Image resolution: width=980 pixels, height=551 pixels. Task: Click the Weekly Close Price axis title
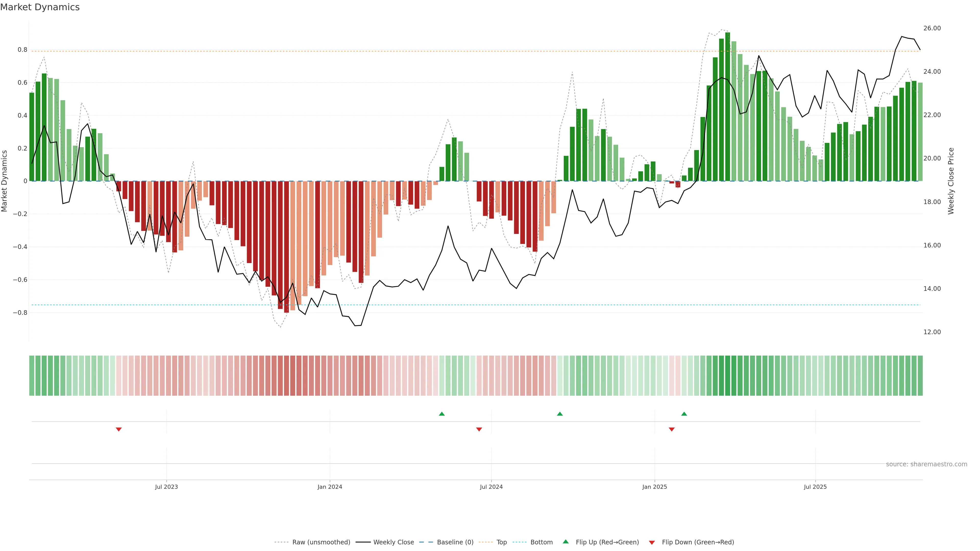pos(951,181)
